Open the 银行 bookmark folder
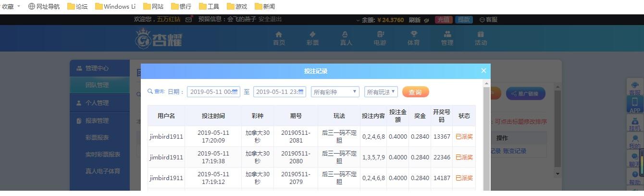The image size is (644, 196). [x=181, y=6]
